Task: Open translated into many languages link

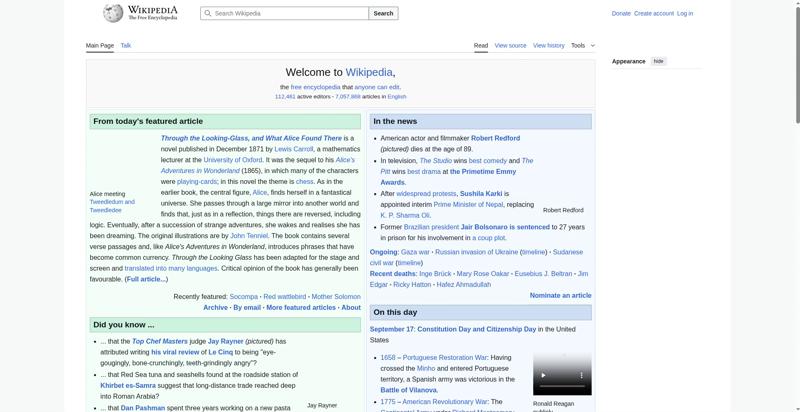Action: click(171, 268)
